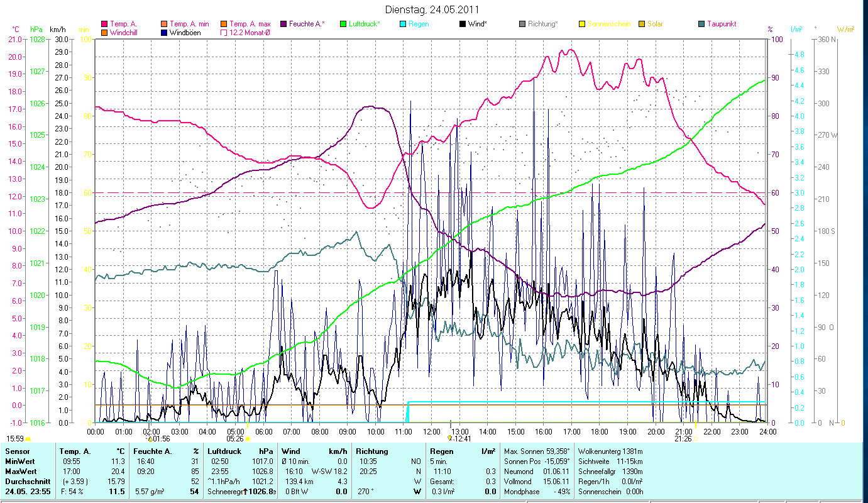Toggle the 12.2 Monat-Ø legend box
Image resolution: width=868 pixels, height=503 pixels.
click(224, 32)
